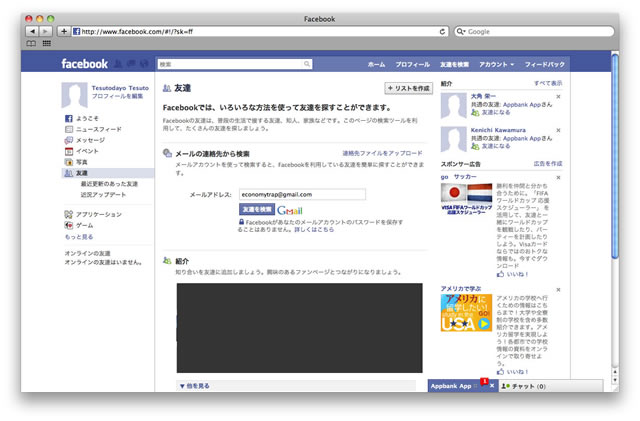Image resolution: width=640 pixels, height=421 pixels.
Task: Click the FIFA flags ad image
Action: click(x=466, y=199)
